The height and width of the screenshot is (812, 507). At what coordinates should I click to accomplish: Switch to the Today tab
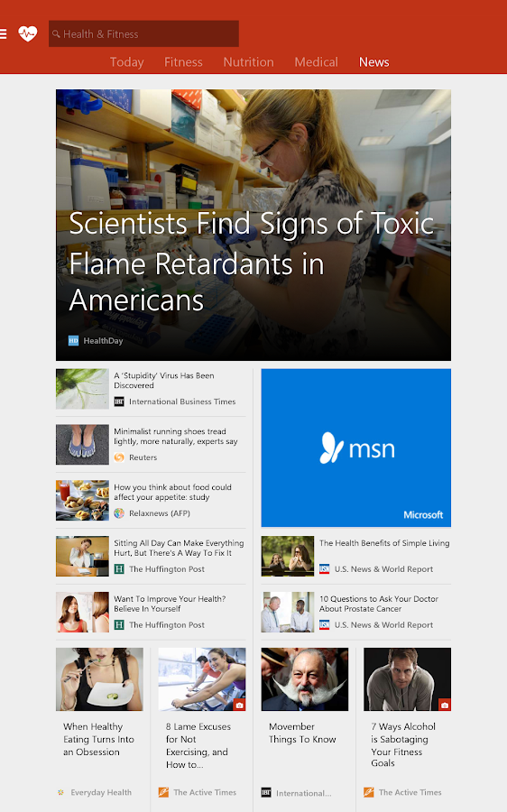127,62
